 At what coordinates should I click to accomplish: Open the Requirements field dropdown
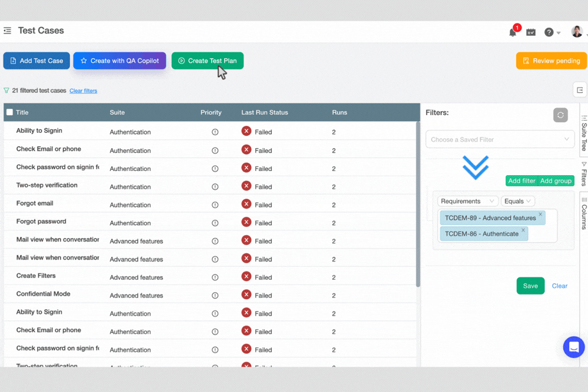pyautogui.click(x=467, y=201)
